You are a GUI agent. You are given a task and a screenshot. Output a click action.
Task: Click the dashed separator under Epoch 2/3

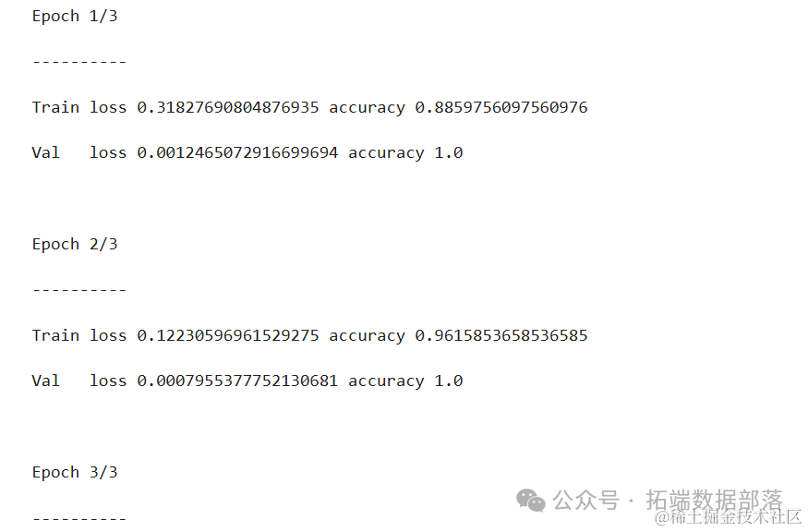pos(79,290)
